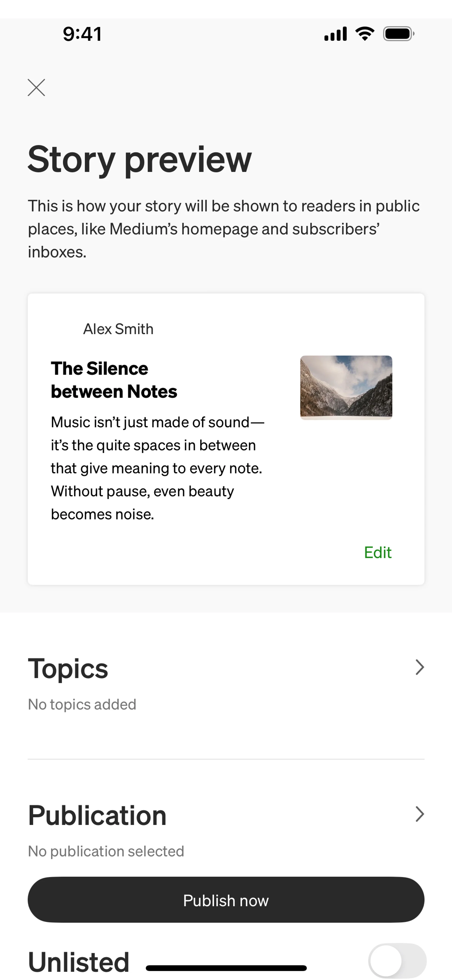Open the mountain thumbnail image

tap(346, 387)
